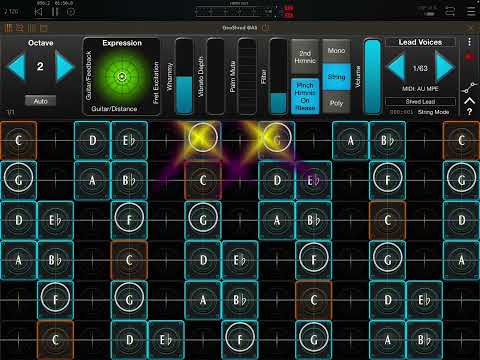Go to the next Lead Voices preset

445,67
